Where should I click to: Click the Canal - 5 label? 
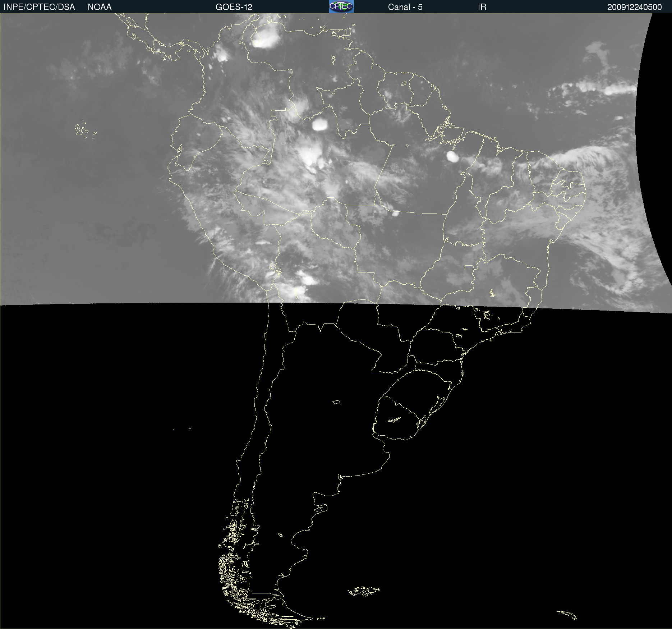405,7
